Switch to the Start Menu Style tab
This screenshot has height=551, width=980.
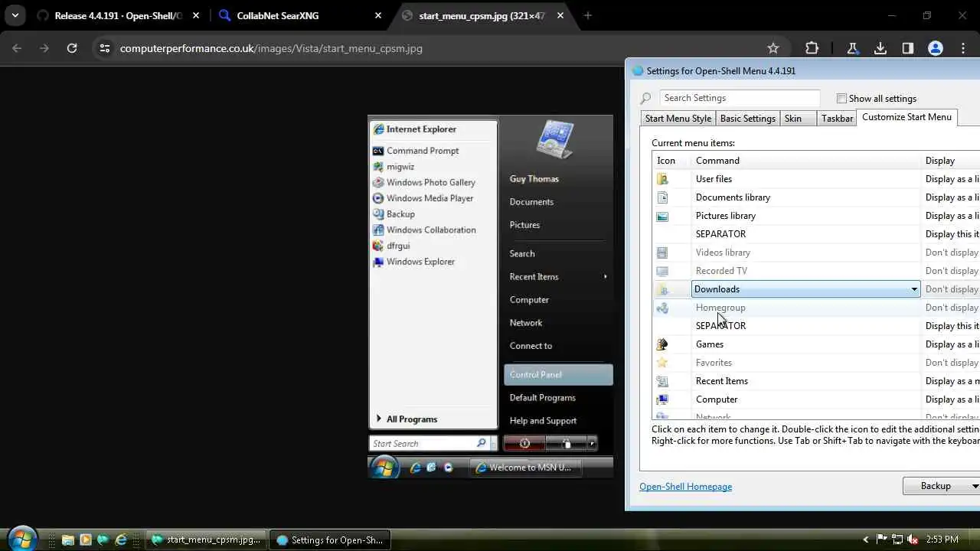pyautogui.click(x=678, y=119)
